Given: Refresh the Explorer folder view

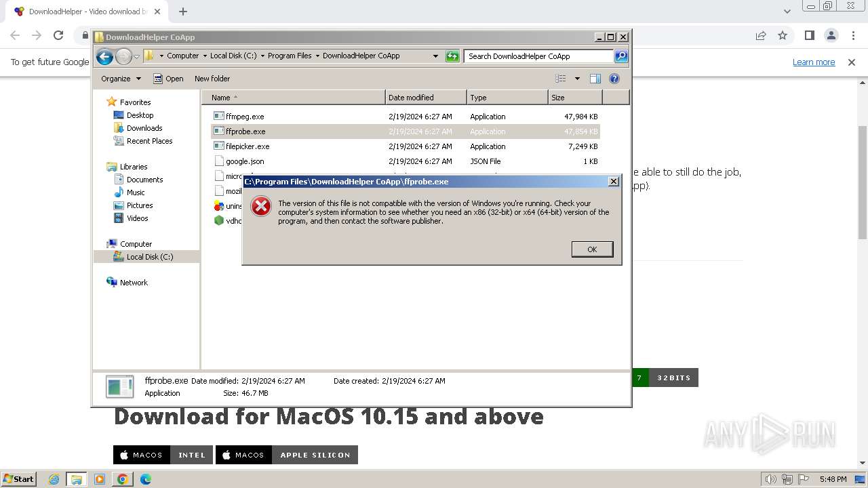Looking at the screenshot, I should [x=452, y=56].
